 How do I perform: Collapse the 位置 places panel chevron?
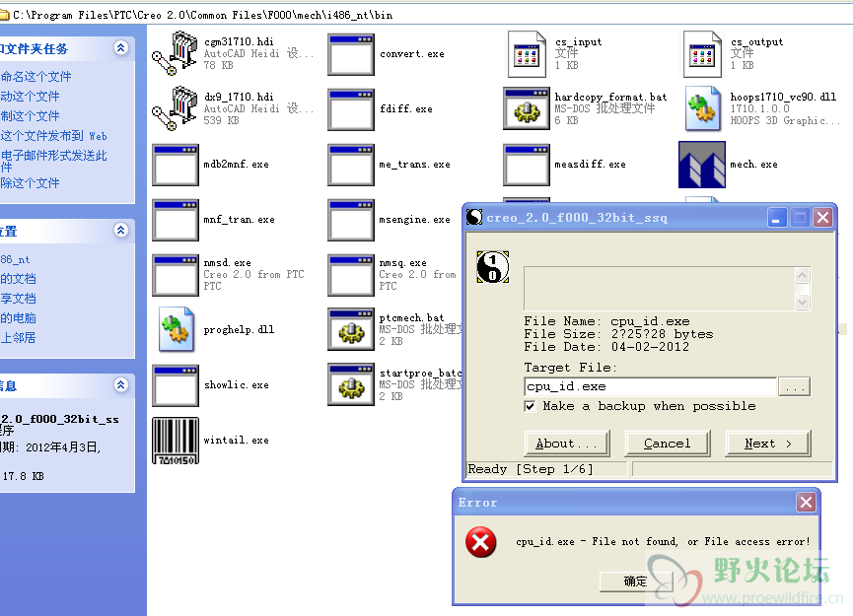[x=120, y=230]
